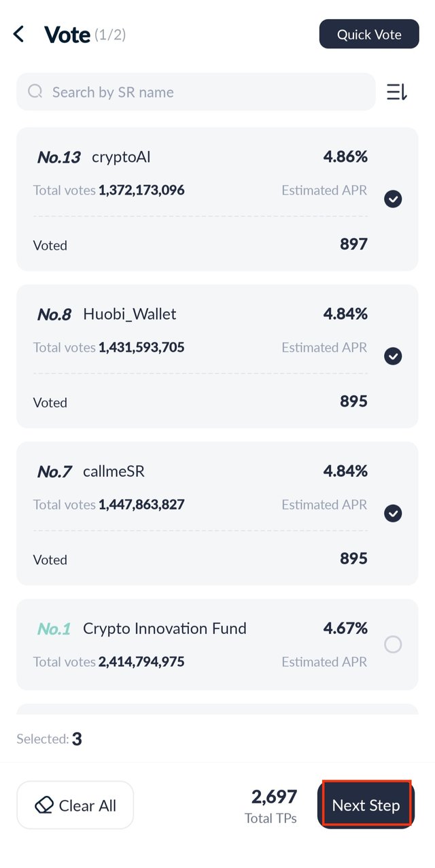Uncheck the cryptoAI selection checkmark

(393, 199)
